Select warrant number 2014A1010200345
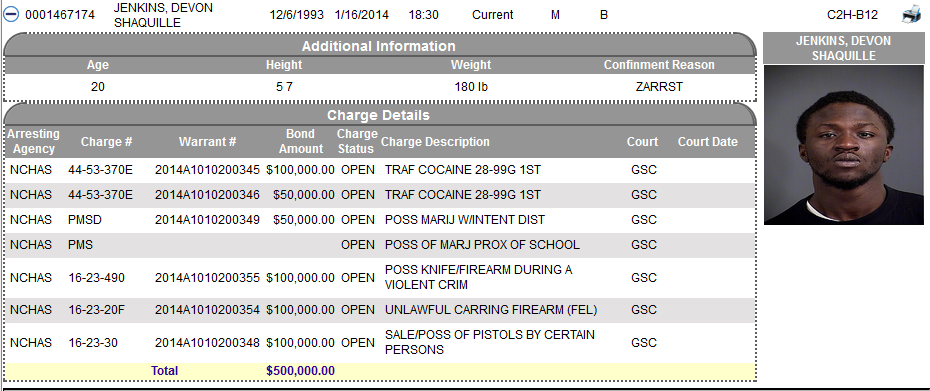Viewport: 930px width, 391px height. point(208,170)
